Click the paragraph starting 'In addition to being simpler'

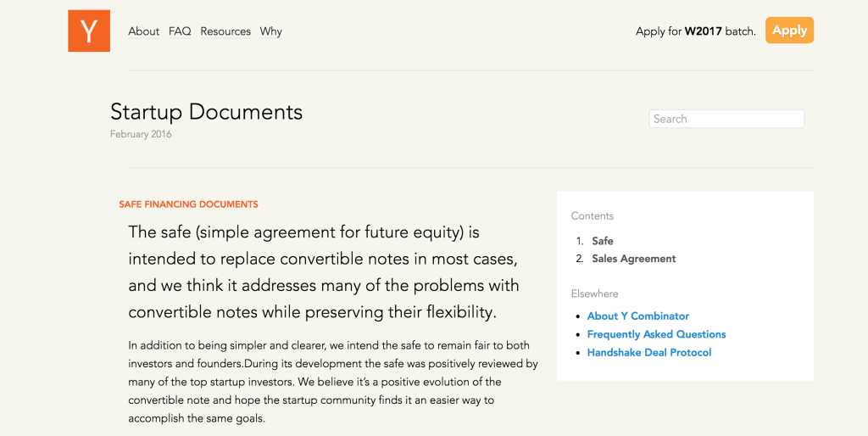click(333, 382)
